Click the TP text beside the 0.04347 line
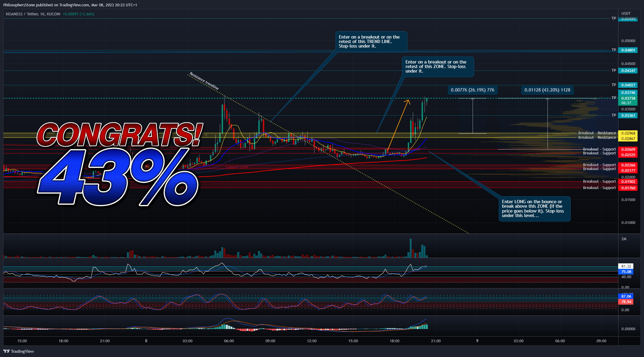This screenshot has width=644, height=357. pos(614,70)
